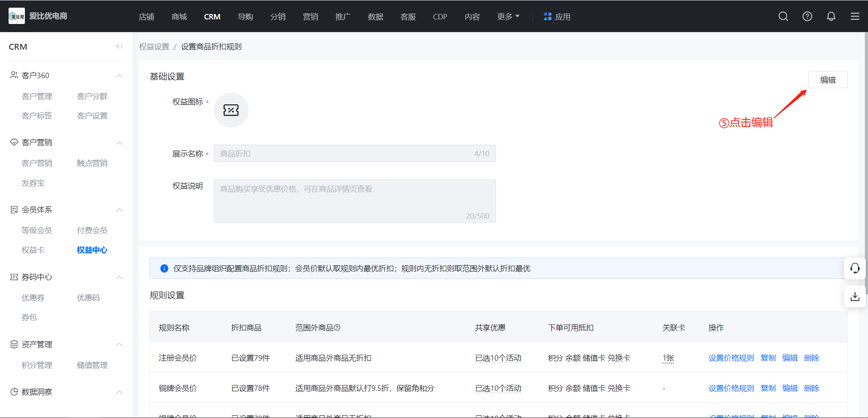Click the 会员体系 section icon
This screenshot has width=868, height=418.
(x=14, y=210)
